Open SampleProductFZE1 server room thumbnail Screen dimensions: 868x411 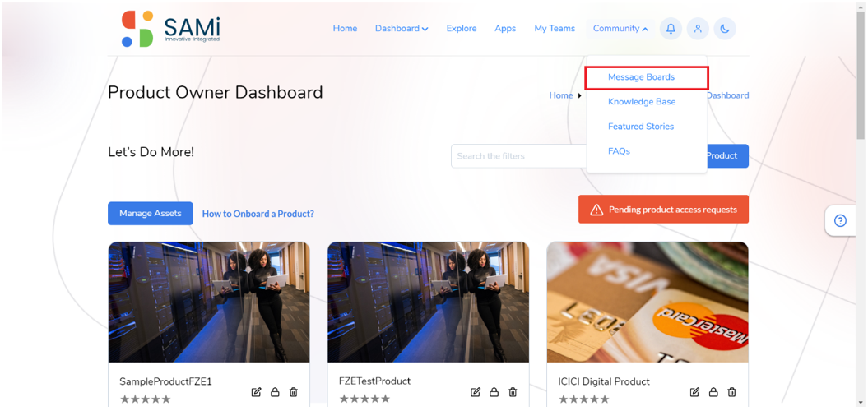tap(209, 302)
